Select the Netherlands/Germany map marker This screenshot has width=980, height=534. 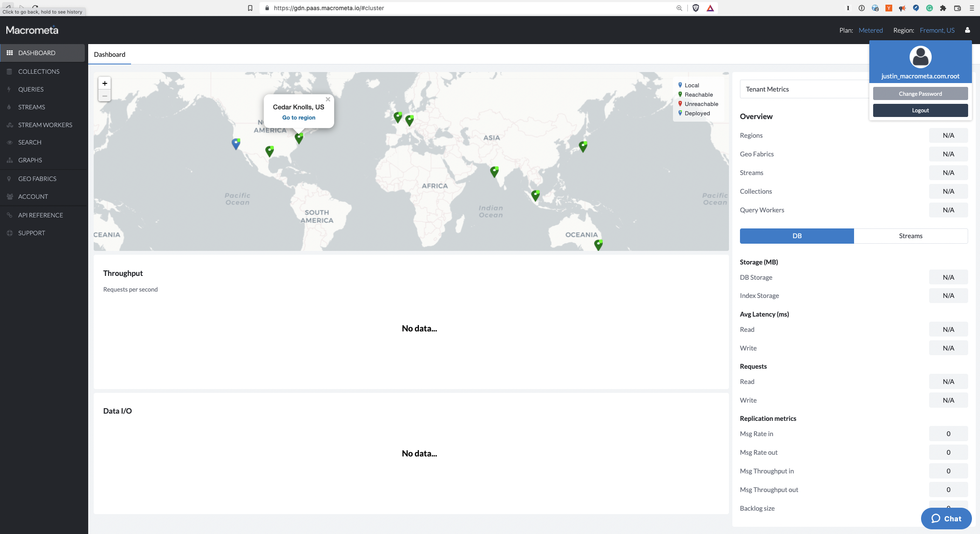click(410, 120)
